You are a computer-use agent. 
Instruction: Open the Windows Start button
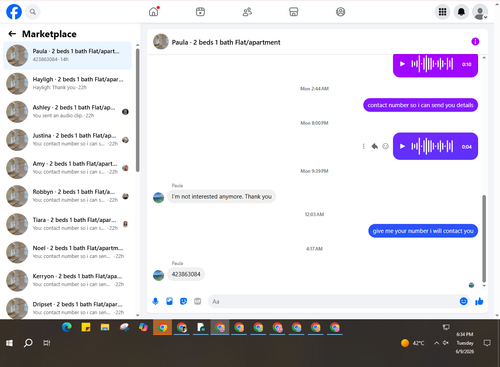pyautogui.click(x=9, y=343)
